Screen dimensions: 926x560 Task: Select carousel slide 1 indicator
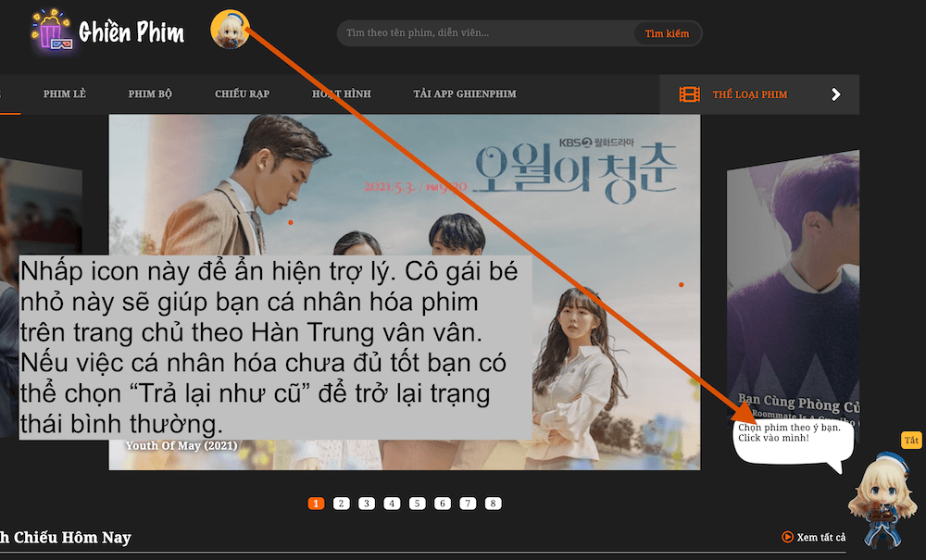click(316, 504)
